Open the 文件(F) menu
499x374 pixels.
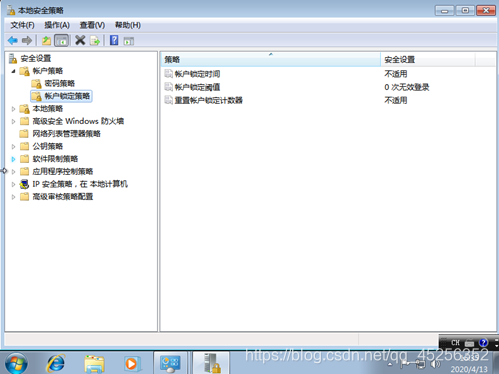[x=22, y=25]
